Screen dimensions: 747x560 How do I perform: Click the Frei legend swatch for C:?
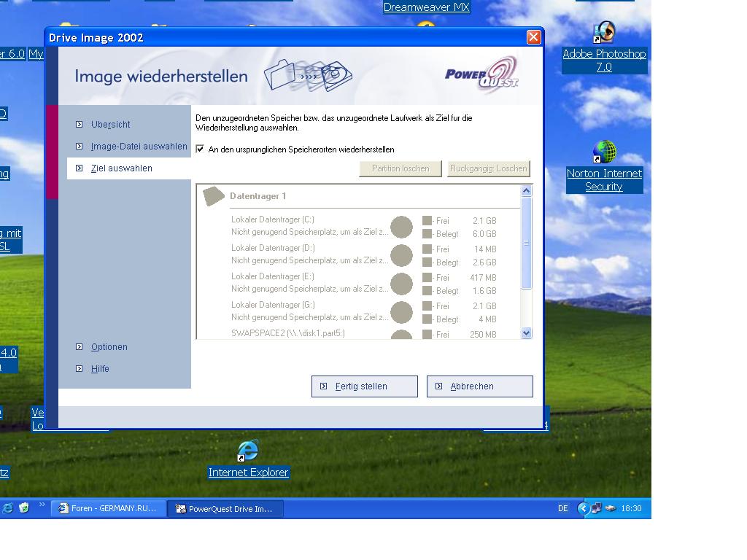(427, 220)
